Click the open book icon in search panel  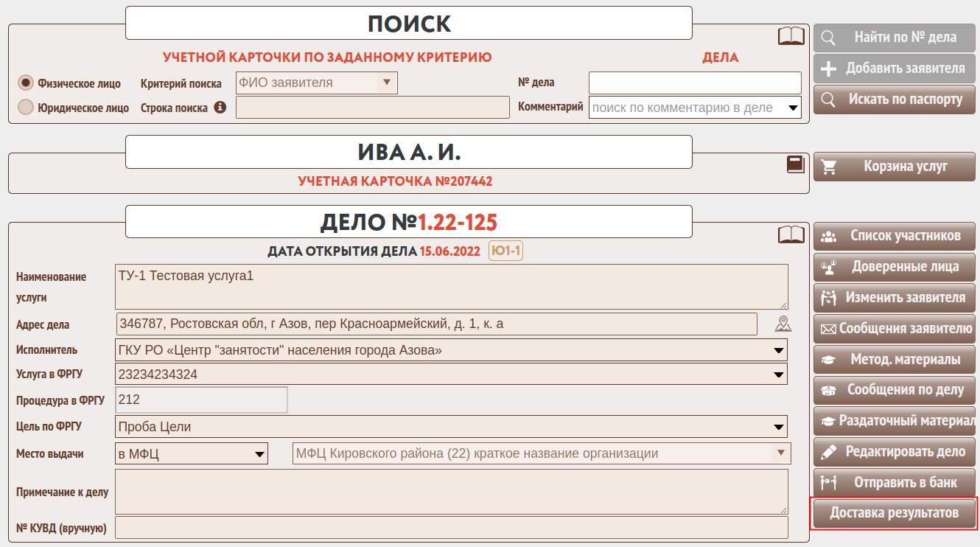pyautogui.click(x=791, y=36)
